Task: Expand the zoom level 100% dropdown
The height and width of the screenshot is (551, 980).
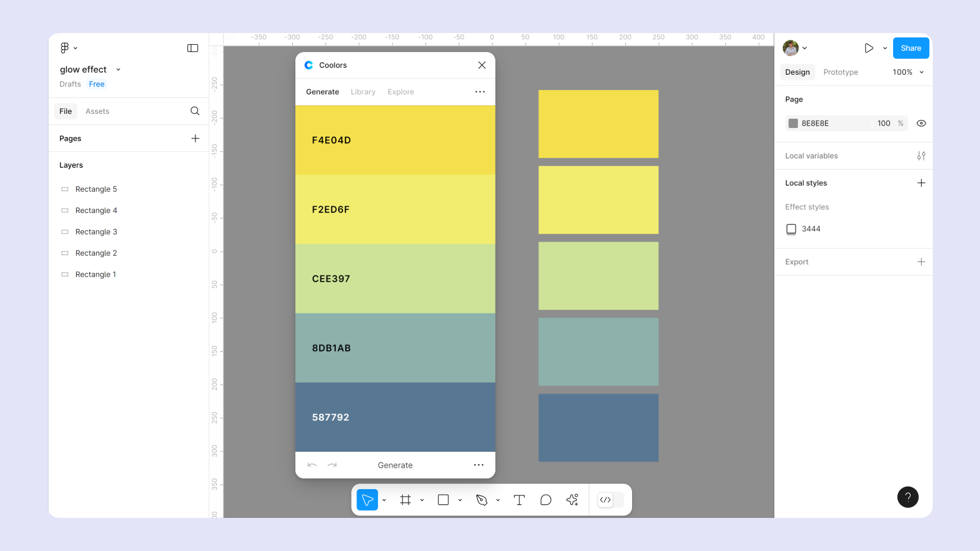Action: 908,72
